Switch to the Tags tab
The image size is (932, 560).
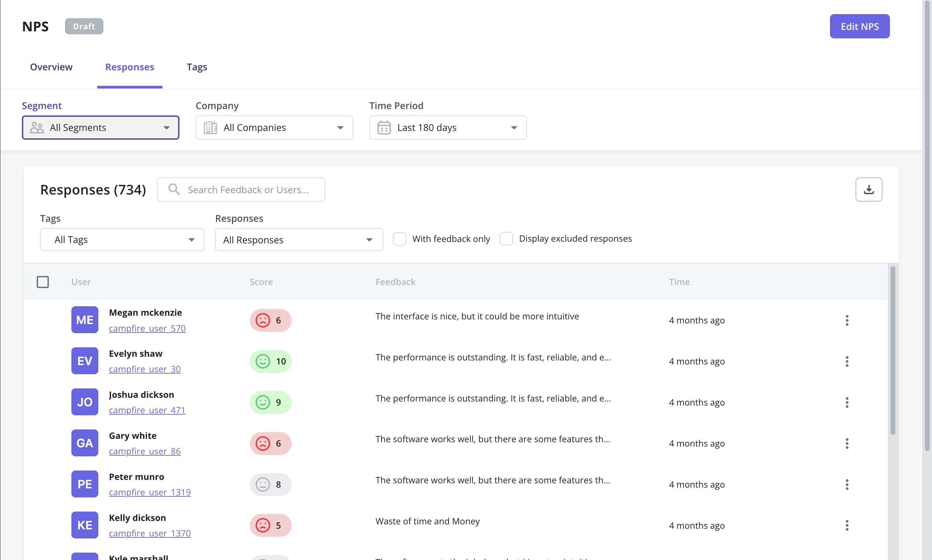coord(197,67)
